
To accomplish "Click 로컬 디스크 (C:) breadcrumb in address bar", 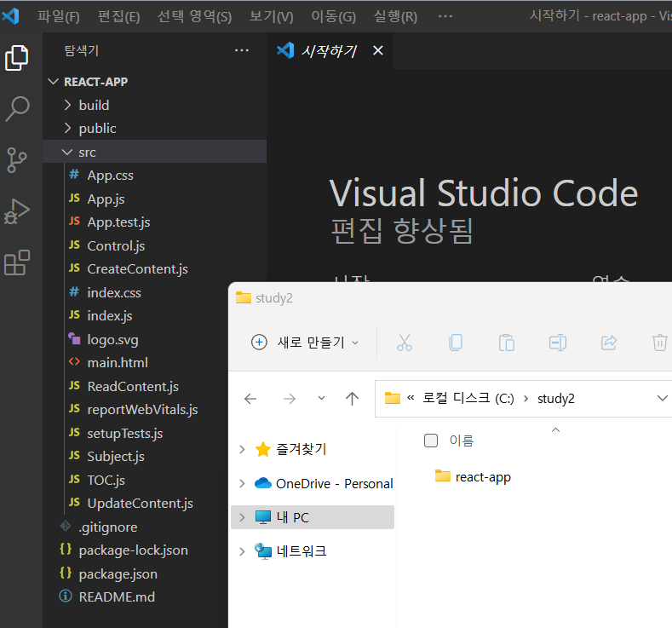I will [468, 399].
